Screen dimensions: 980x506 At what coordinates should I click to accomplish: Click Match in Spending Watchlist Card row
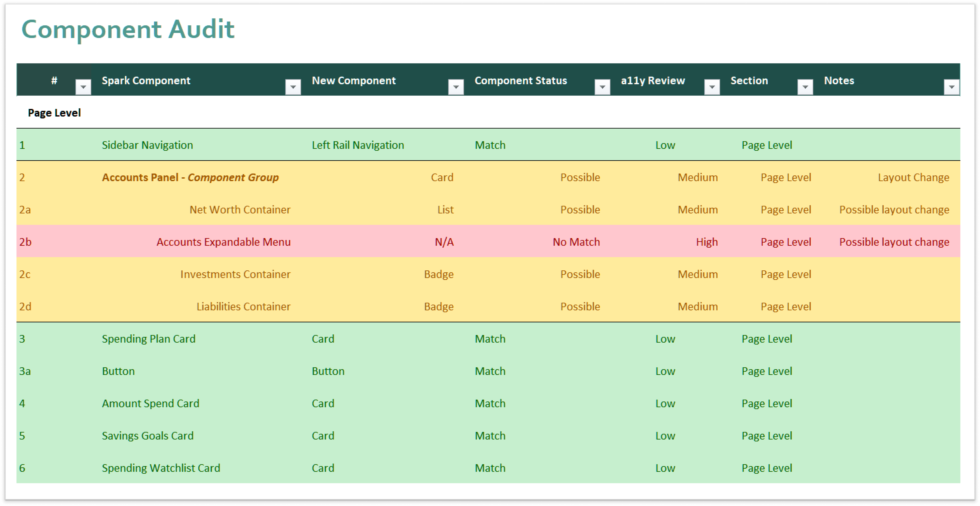click(x=490, y=468)
